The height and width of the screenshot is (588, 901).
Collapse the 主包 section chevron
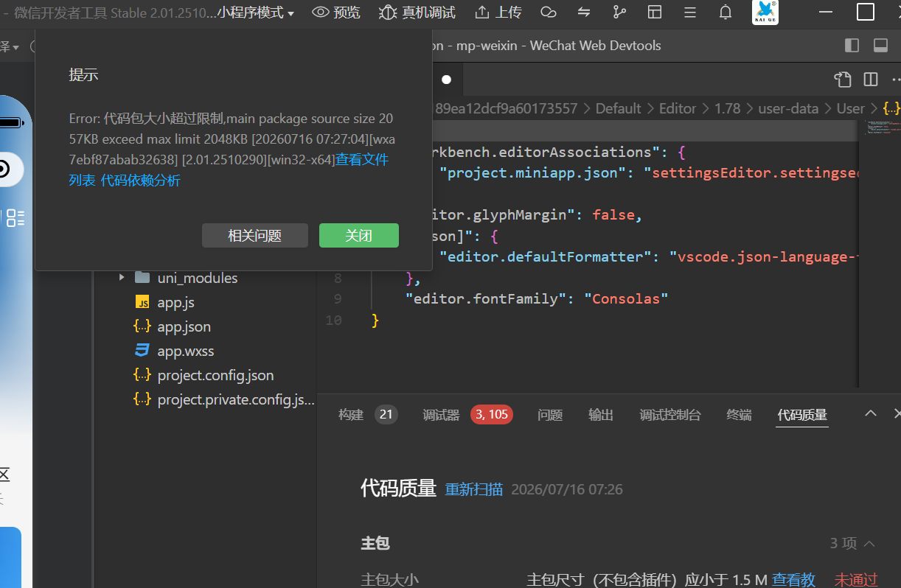click(869, 543)
